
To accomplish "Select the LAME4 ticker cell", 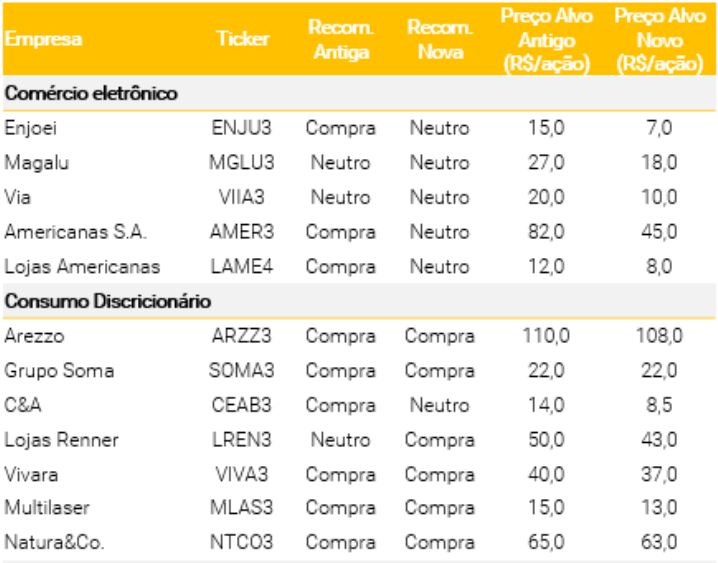I will [242, 267].
